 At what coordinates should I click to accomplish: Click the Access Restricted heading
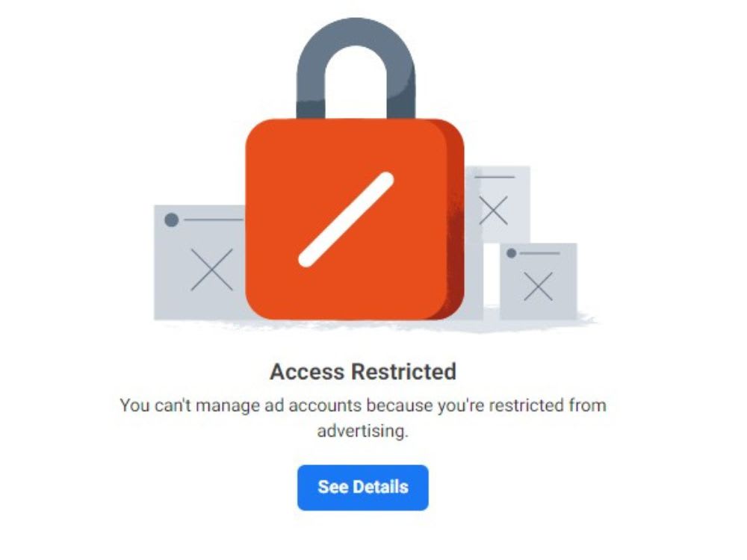click(x=364, y=371)
